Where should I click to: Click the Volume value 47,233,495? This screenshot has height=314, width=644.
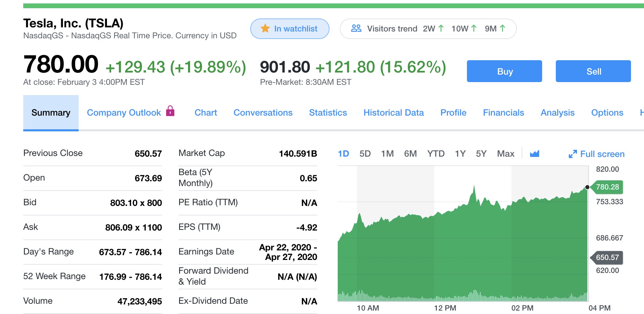[140, 301]
